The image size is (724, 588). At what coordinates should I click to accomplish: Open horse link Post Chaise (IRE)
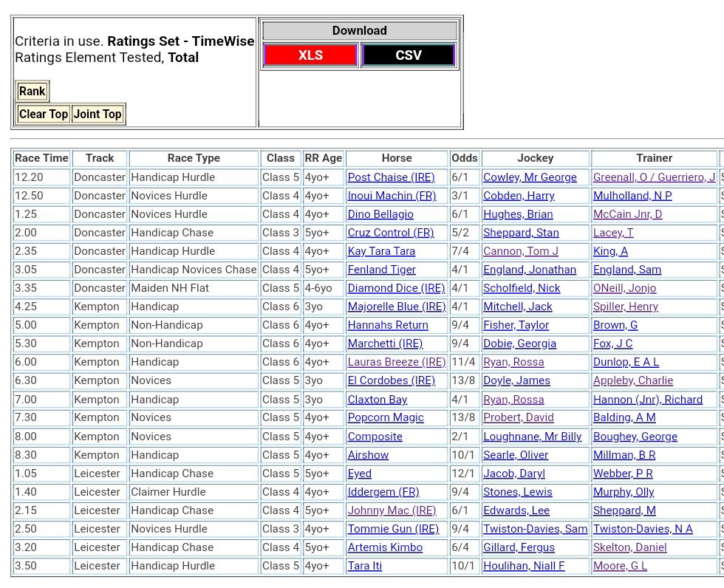[x=391, y=177]
